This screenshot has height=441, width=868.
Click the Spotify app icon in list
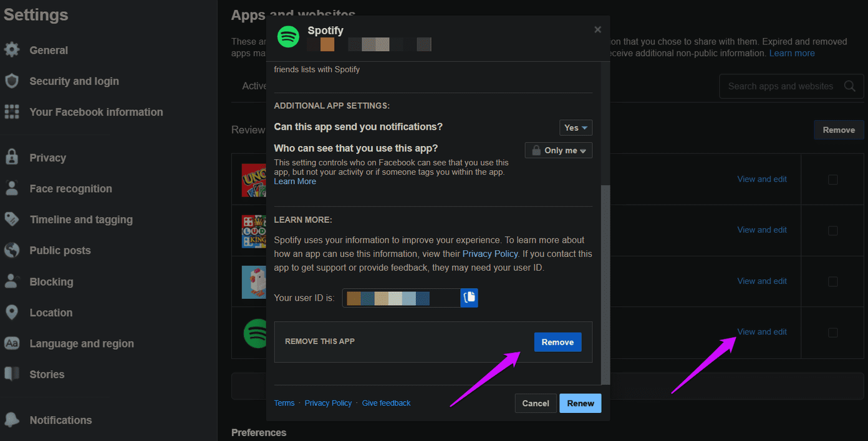click(254, 333)
